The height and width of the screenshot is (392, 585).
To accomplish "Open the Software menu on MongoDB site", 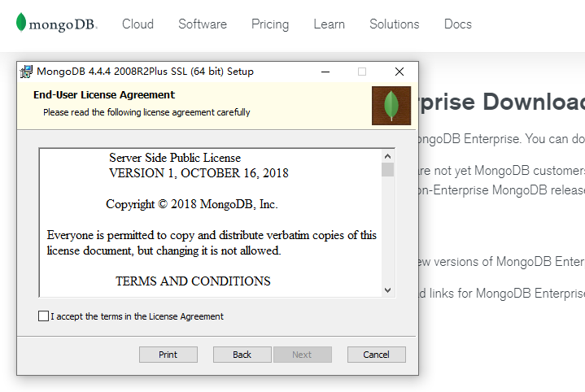I will [x=203, y=24].
